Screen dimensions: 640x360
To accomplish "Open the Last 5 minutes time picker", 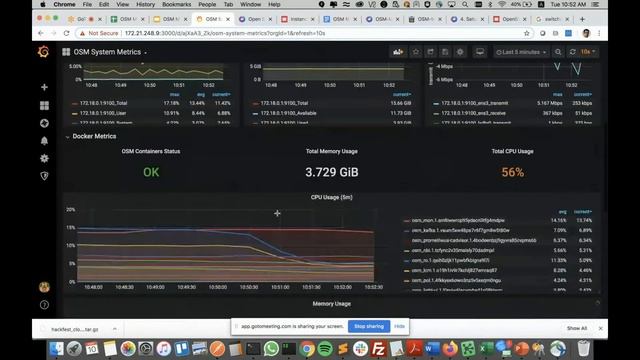I will (521, 52).
